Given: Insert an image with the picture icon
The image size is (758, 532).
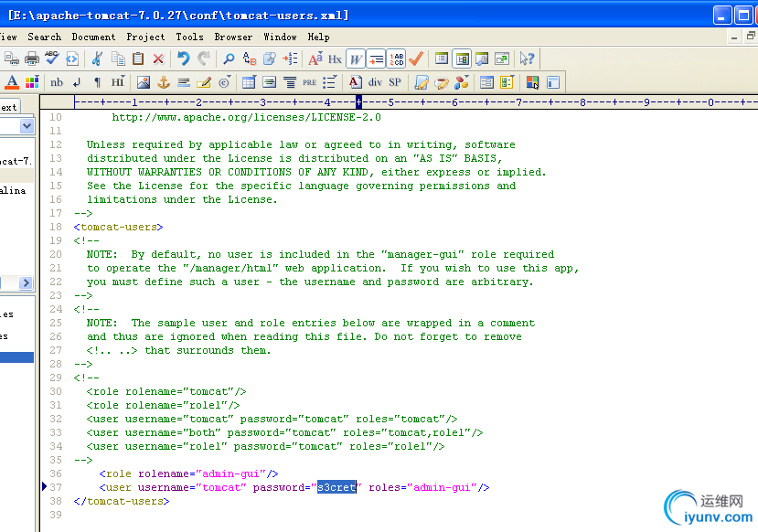Looking at the screenshot, I should tap(144, 82).
